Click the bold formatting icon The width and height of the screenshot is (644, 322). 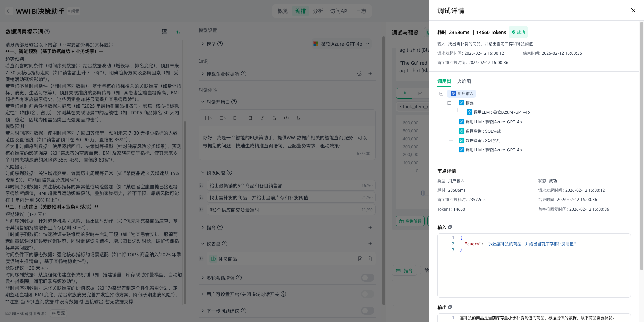click(250, 118)
